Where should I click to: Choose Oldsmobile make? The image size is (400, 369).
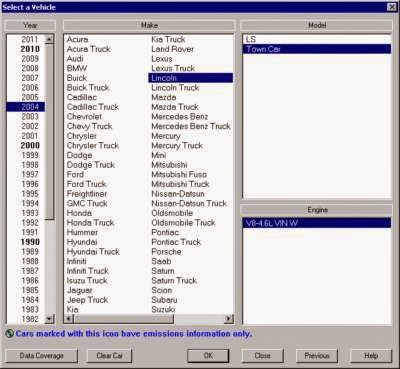coord(172,213)
